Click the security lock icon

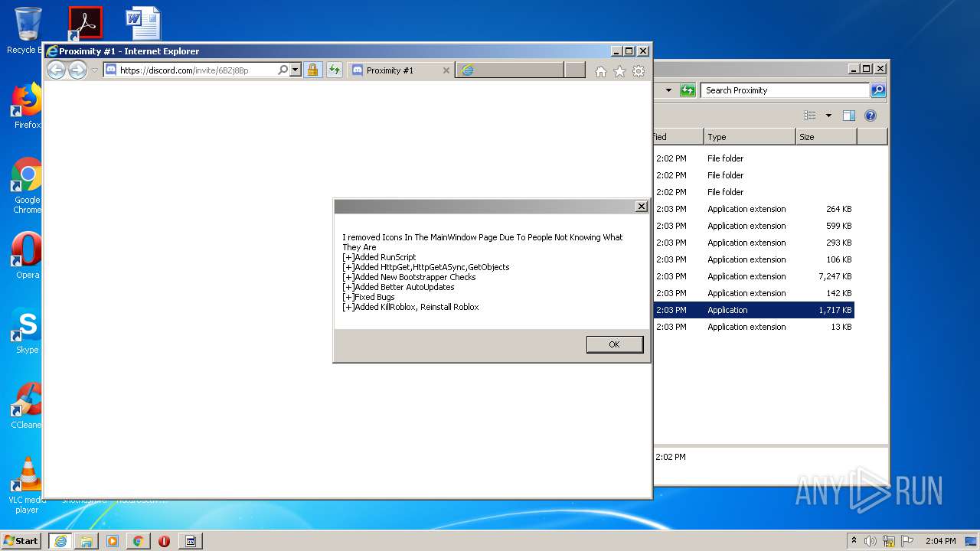click(312, 70)
